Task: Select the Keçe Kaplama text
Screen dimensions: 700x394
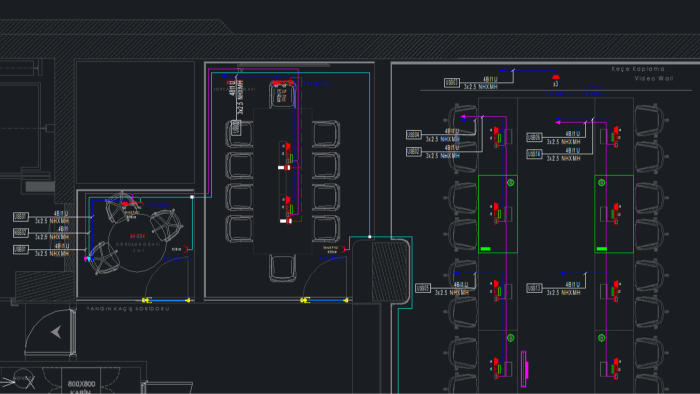Action: point(638,69)
